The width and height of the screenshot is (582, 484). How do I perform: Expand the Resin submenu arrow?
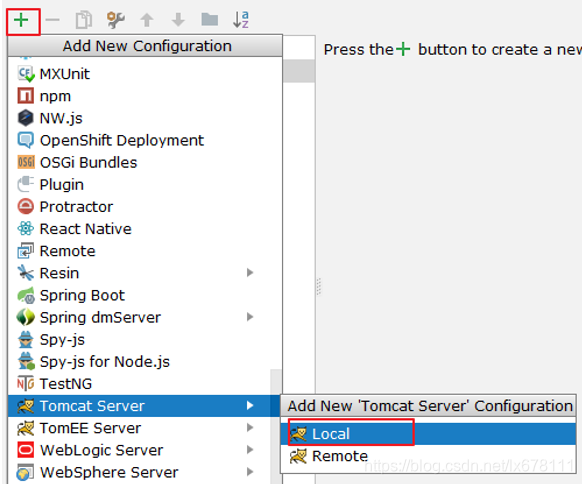[250, 273]
